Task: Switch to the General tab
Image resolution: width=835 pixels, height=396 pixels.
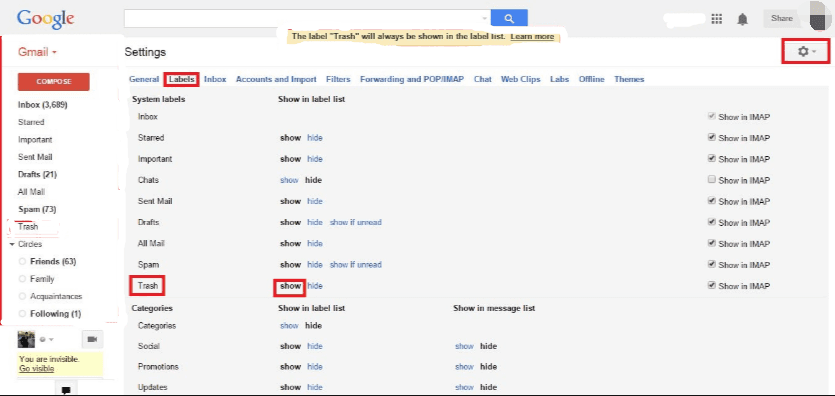Action: click(144, 79)
